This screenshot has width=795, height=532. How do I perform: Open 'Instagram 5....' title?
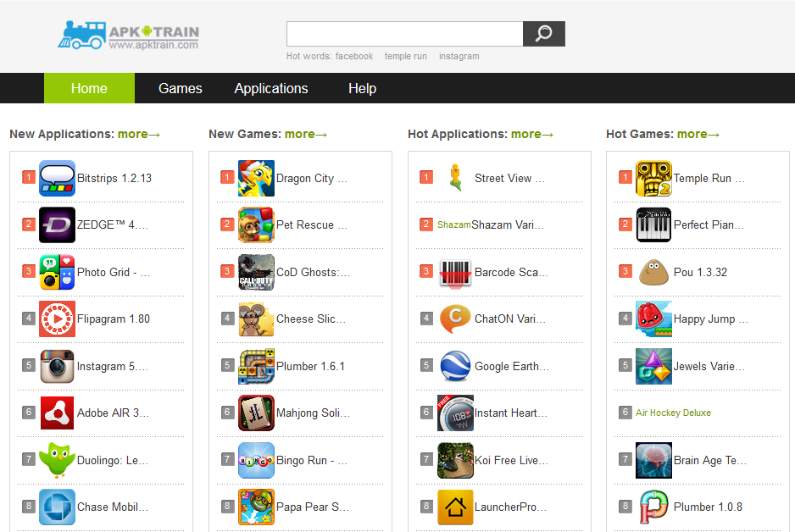coord(113,366)
